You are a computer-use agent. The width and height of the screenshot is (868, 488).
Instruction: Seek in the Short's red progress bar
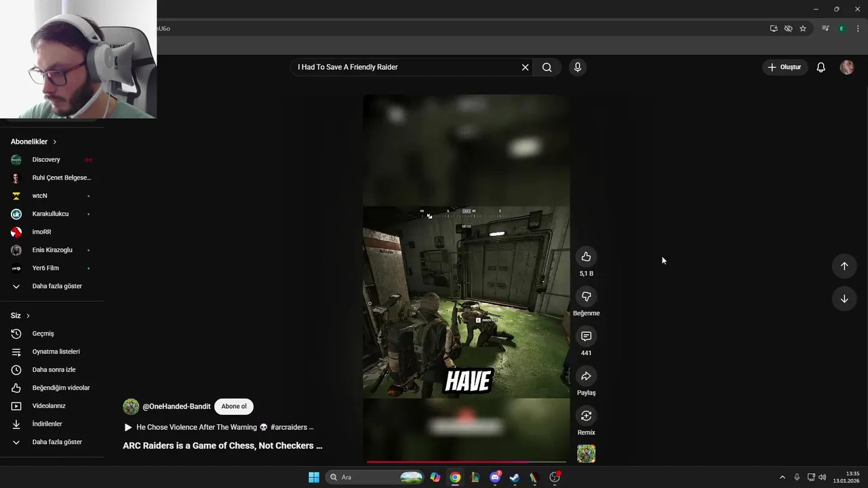point(466,462)
